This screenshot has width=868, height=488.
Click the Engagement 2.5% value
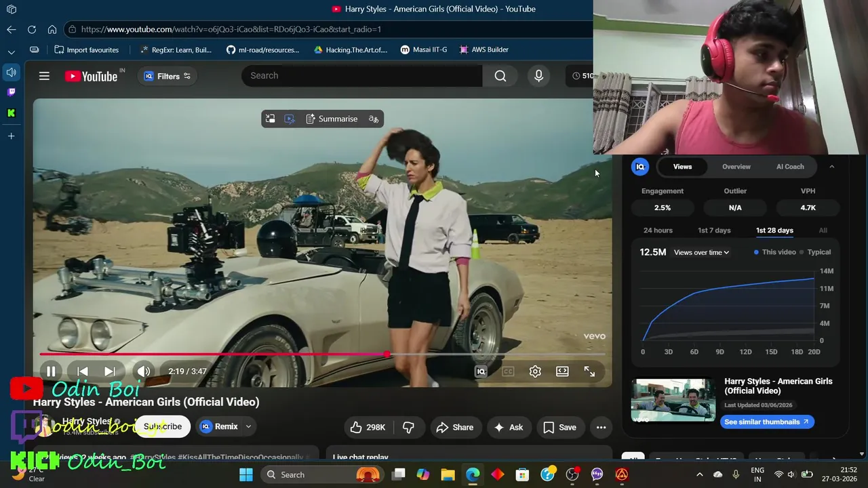tap(663, 208)
